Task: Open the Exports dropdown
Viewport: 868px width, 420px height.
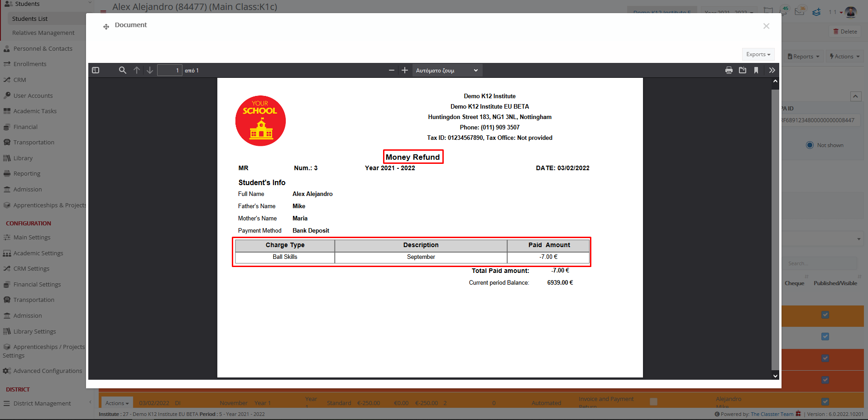Action: click(x=758, y=54)
